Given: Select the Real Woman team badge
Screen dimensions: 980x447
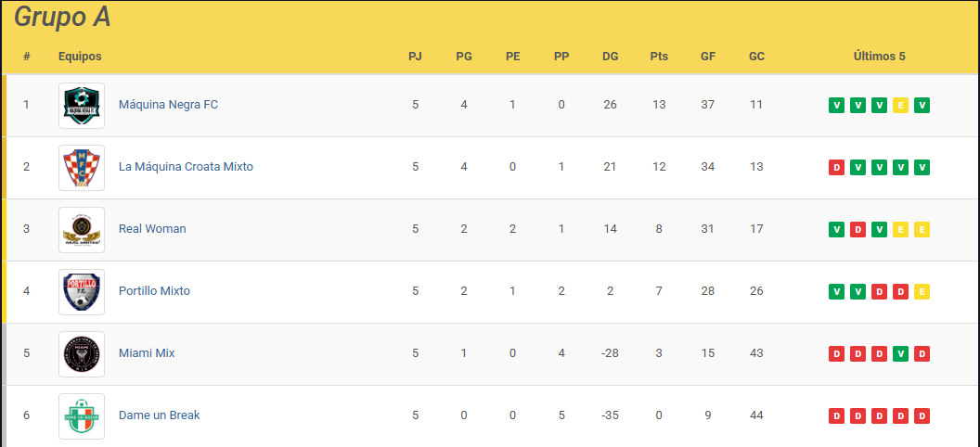Looking at the screenshot, I should [82, 230].
